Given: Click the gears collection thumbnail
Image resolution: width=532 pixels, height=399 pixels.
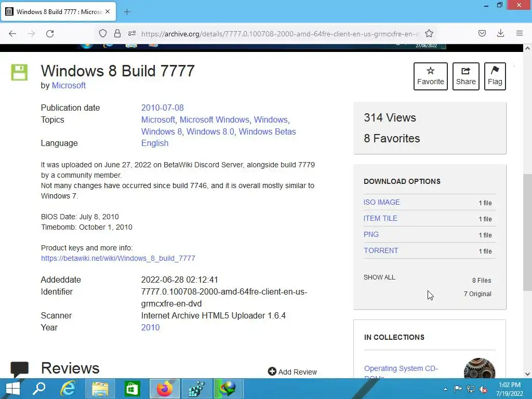Looking at the screenshot, I should click(480, 368).
